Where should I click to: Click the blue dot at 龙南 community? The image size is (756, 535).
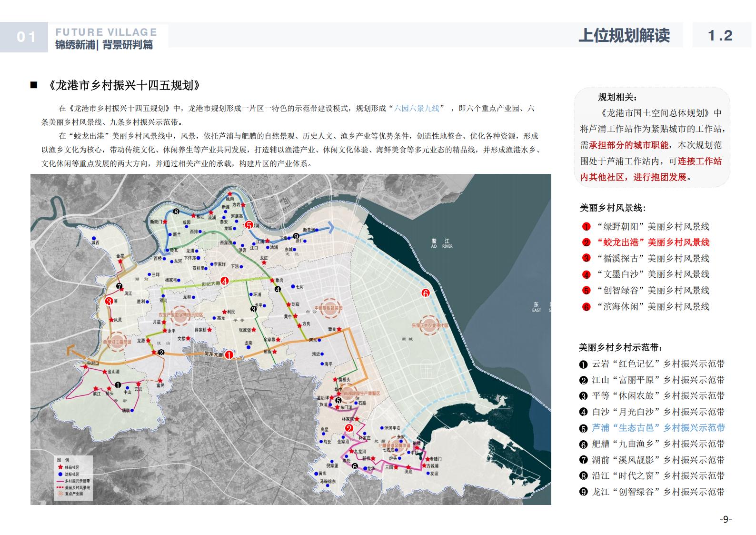(248, 347)
